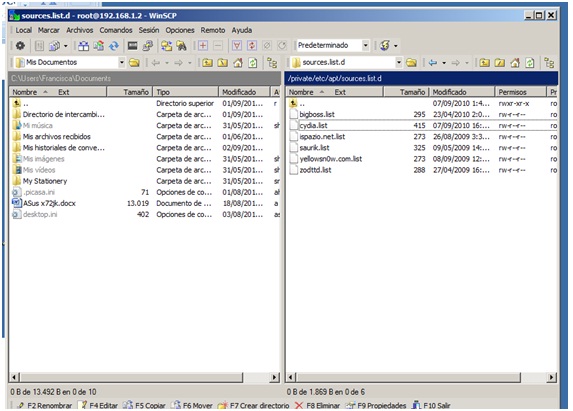This screenshot has height=411, width=573.
Task: Click the blue synchronize browsing arrows icon
Action: (114, 46)
